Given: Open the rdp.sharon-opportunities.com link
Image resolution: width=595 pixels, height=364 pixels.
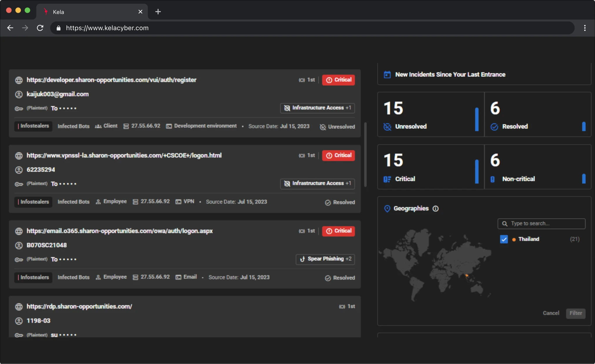Looking at the screenshot, I should [x=79, y=307].
